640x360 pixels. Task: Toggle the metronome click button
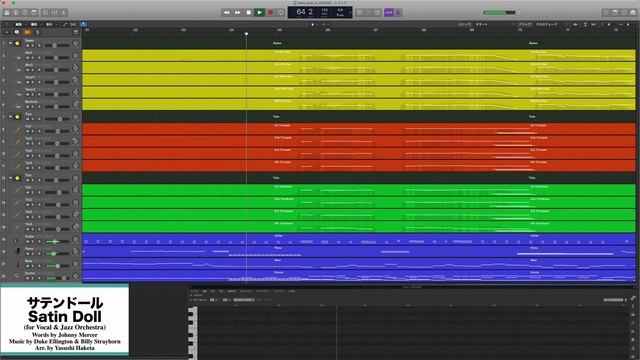(398, 13)
